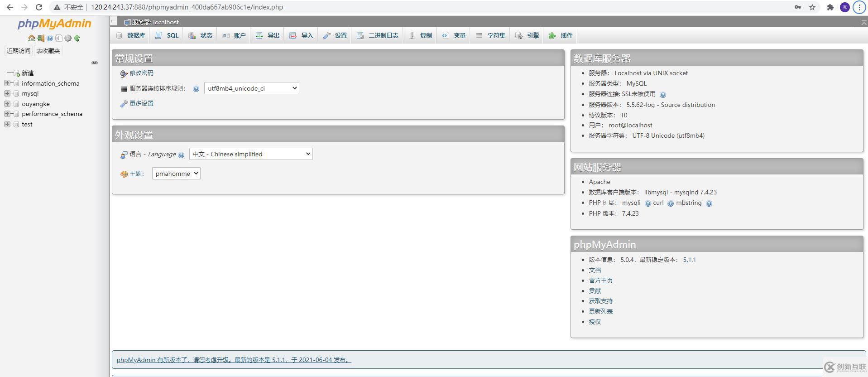Click the Home icon under the phpMyAdmin logo

coord(32,39)
